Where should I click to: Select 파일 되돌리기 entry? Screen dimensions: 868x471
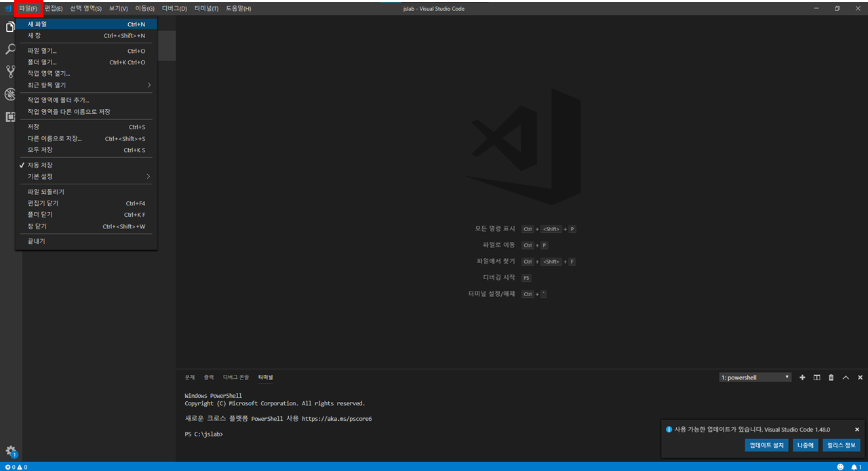coord(86,192)
